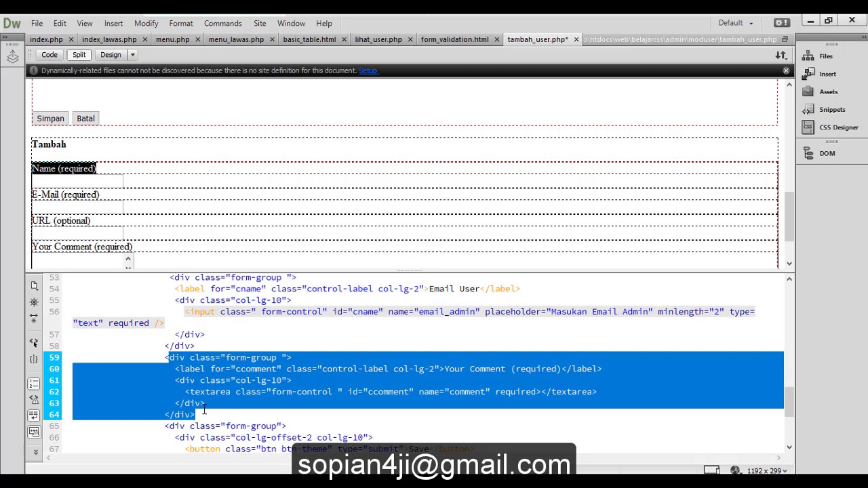The height and width of the screenshot is (488, 868).
Task: Switch to the lihat_user.php tab
Action: point(378,39)
